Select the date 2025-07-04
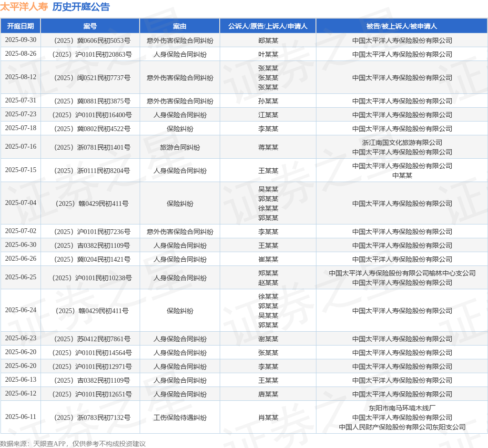 20,203
